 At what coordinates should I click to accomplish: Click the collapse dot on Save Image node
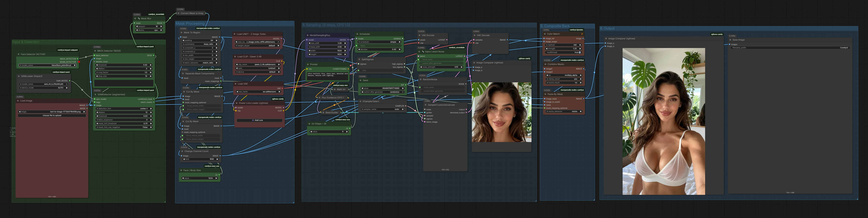click(730, 40)
